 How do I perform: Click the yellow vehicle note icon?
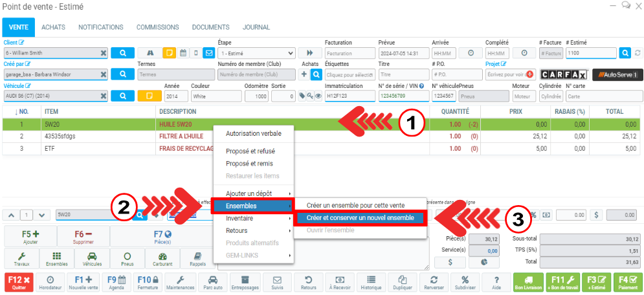point(149,96)
